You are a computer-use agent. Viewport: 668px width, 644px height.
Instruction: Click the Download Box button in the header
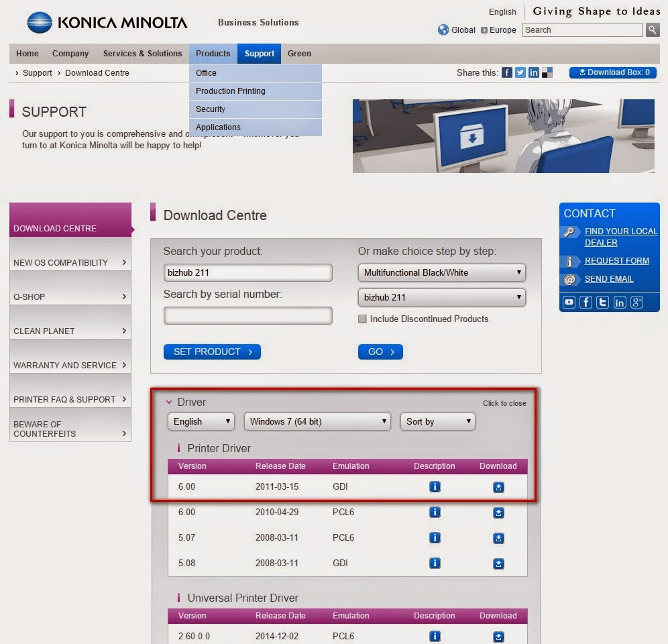[612, 72]
